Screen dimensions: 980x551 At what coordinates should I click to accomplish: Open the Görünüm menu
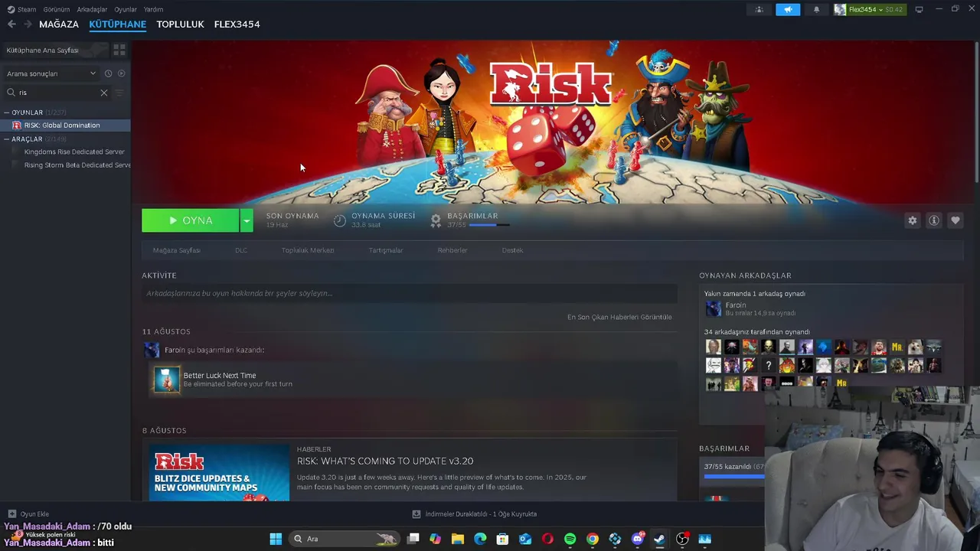(57, 9)
